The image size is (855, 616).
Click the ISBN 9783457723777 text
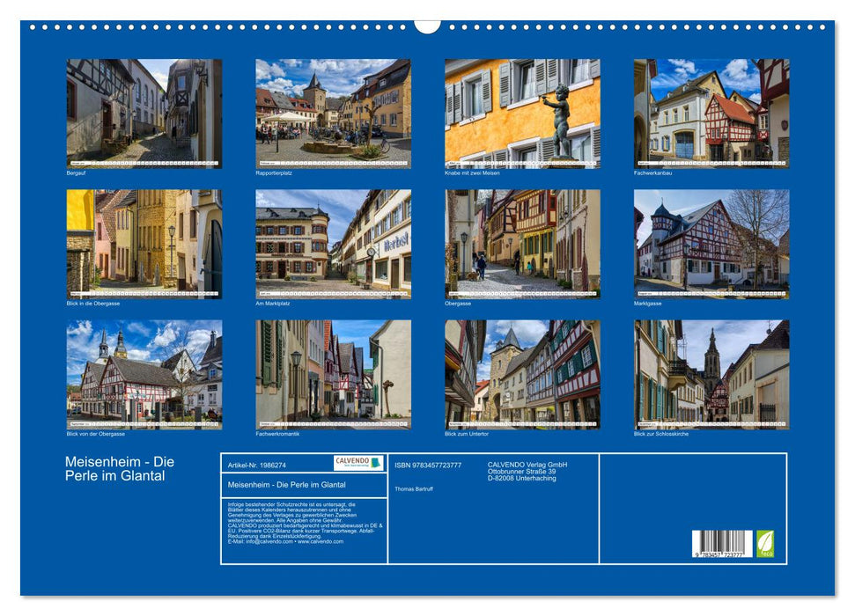pyautogui.click(x=428, y=465)
